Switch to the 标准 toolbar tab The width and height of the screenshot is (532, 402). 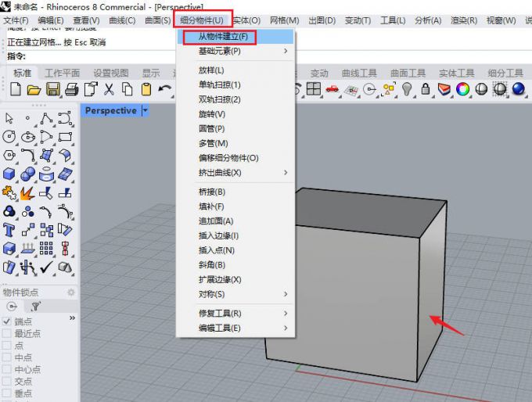click(x=22, y=73)
